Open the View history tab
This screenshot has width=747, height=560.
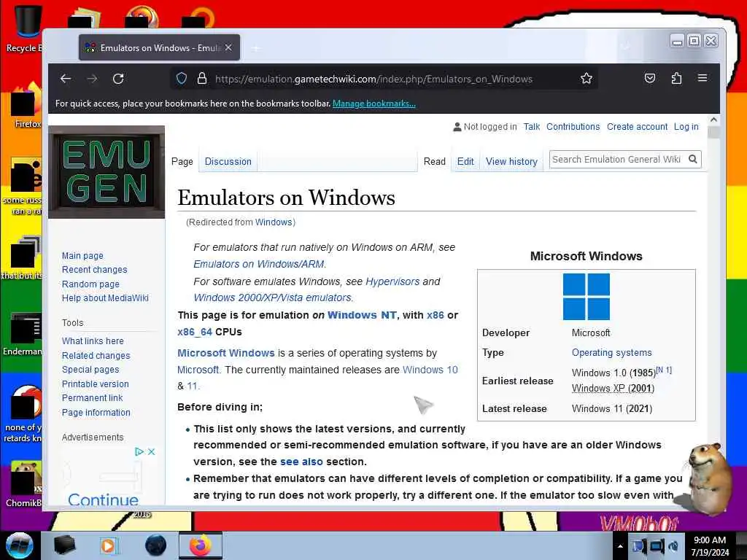(511, 161)
